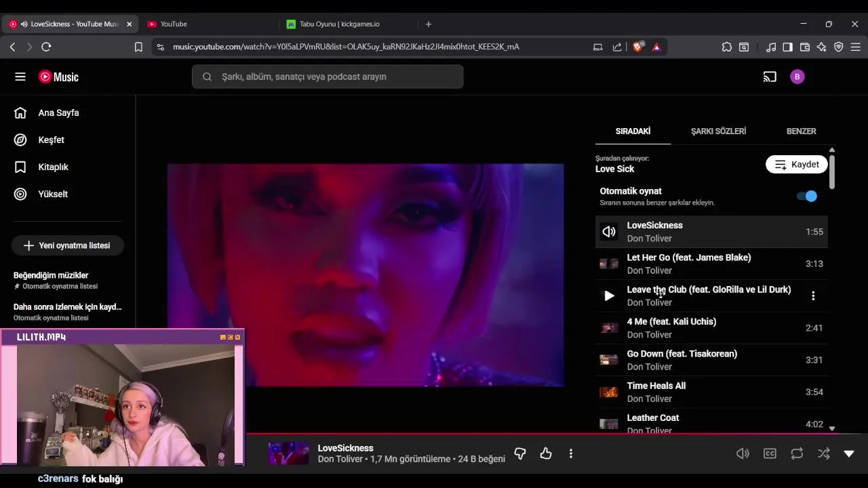Switch to the SIRADAKİ tab
The width and height of the screenshot is (868, 488).
pyautogui.click(x=633, y=131)
